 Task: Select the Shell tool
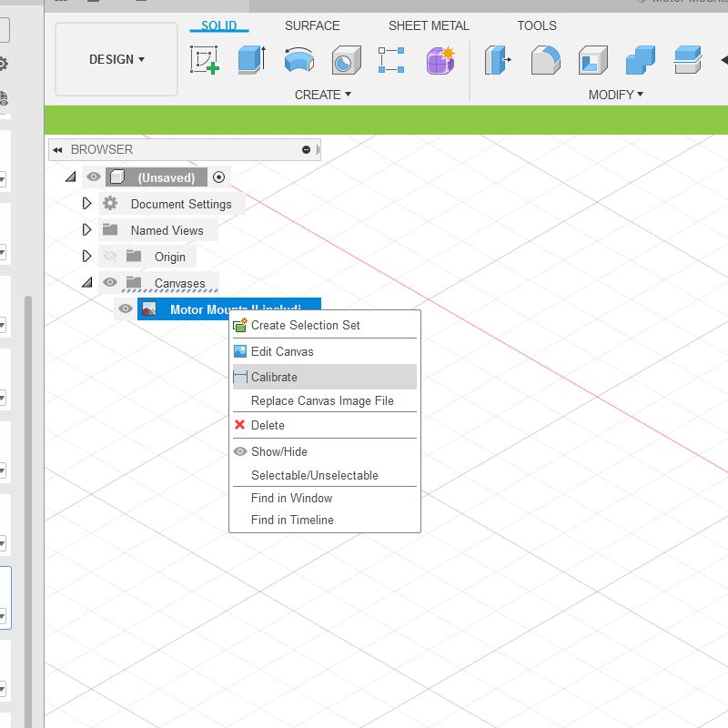point(593,60)
